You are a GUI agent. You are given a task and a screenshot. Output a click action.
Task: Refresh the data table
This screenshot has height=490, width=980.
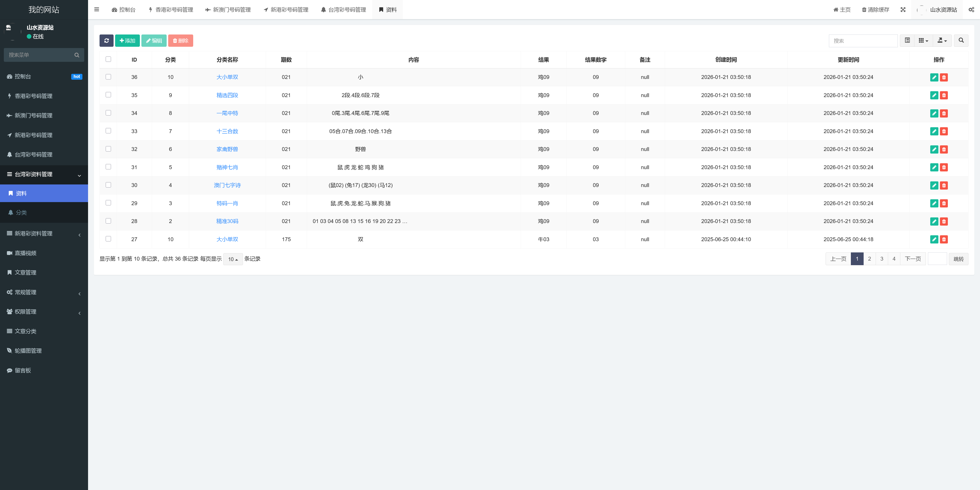(x=106, y=40)
